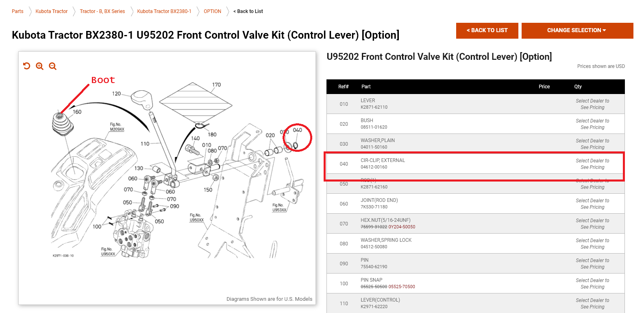Zoom in on the parts diagram
Image resolution: width=644 pixels, height=313 pixels.
[x=39, y=66]
